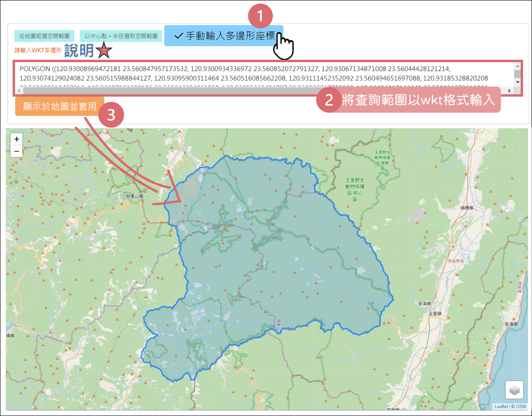Click the numbered circle 1 marker
The image size is (532, 416).
click(260, 16)
